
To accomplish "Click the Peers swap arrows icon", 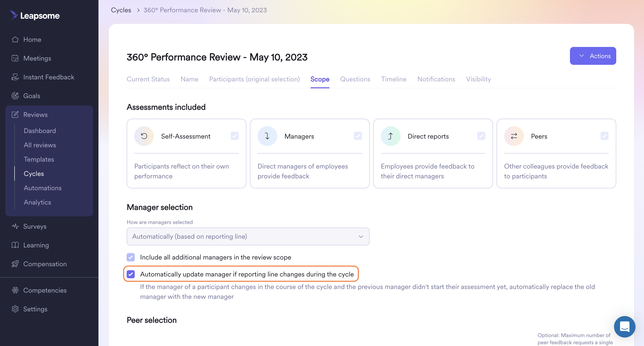I will [514, 136].
